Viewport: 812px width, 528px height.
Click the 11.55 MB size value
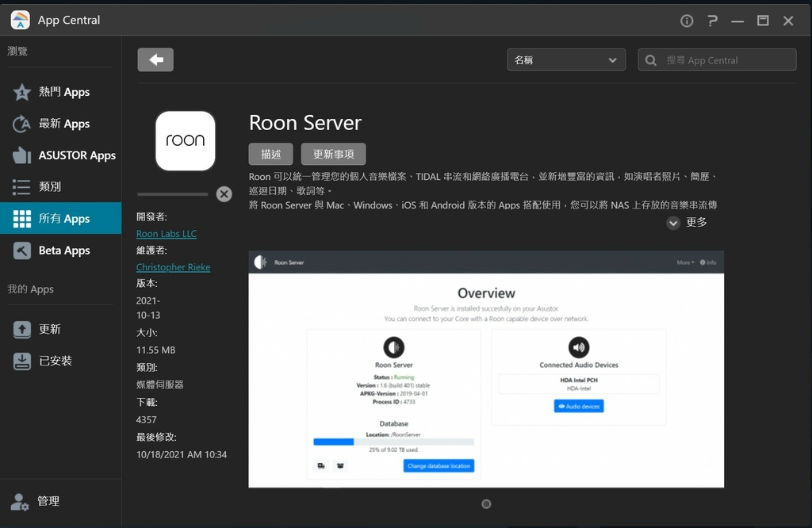pos(156,350)
